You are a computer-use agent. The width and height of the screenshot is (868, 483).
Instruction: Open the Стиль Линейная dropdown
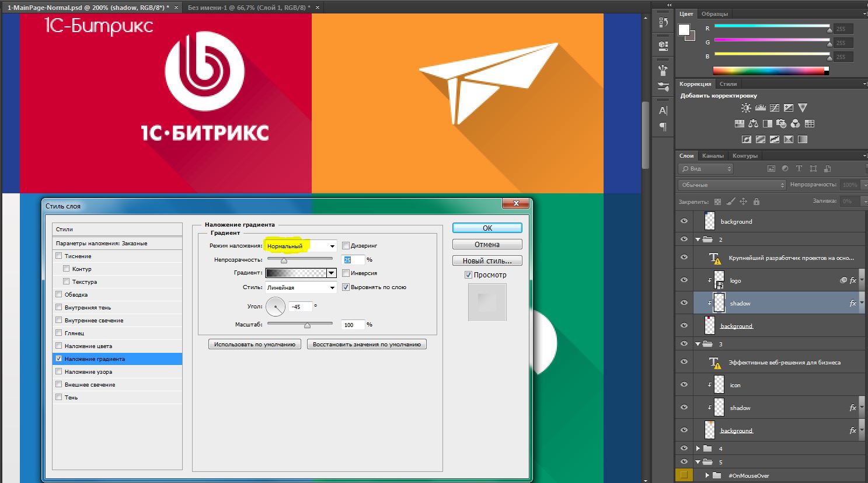click(x=301, y=287)
